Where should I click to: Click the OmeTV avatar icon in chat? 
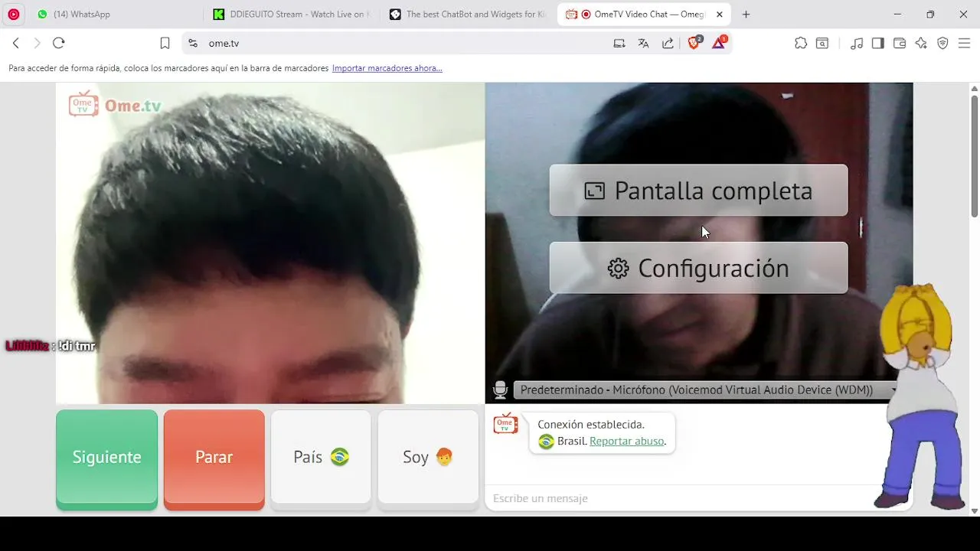coord(505,423)
